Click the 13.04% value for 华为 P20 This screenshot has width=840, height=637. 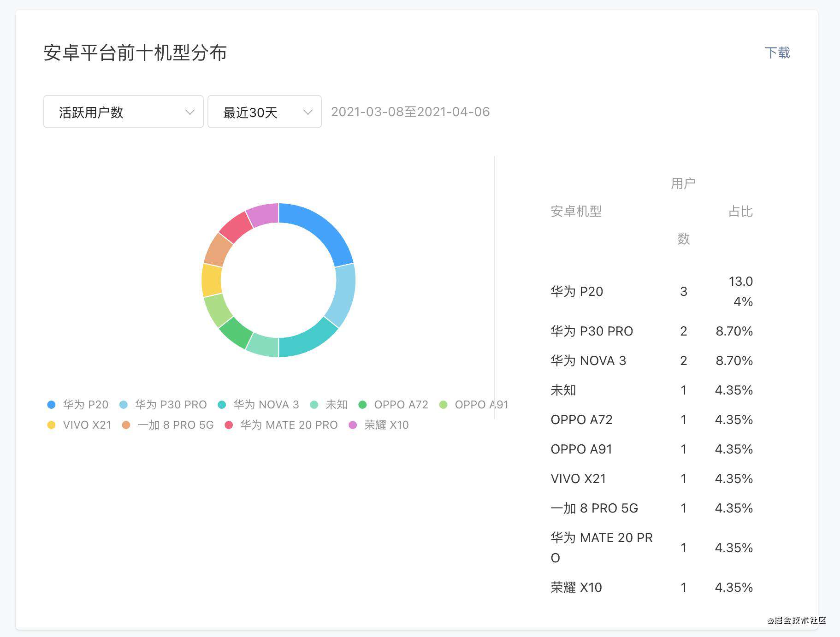coord(740,291)
